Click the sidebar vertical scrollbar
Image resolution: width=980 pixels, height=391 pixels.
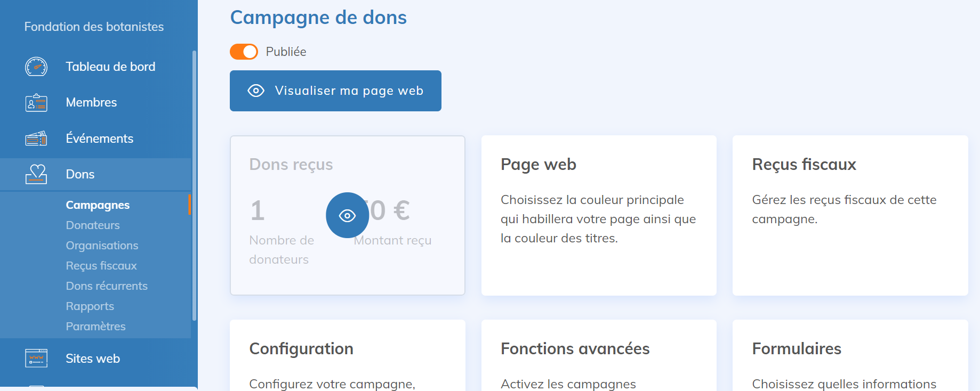tap(194, 185)
